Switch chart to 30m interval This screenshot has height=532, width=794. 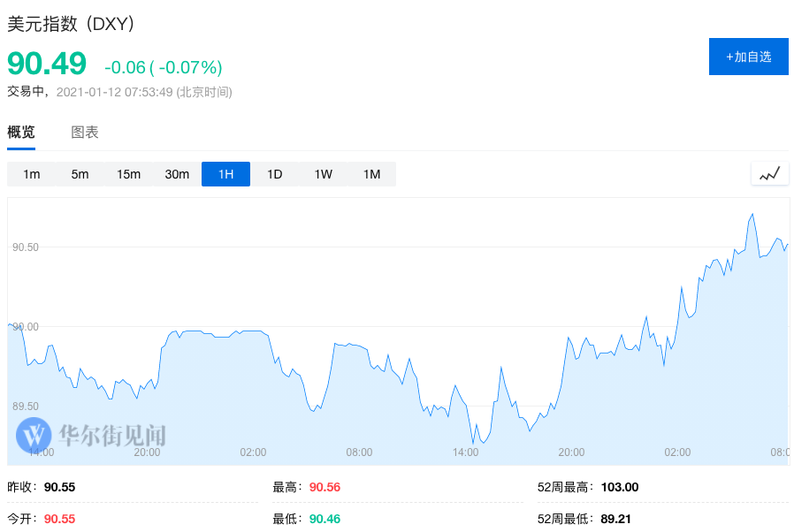177,174
